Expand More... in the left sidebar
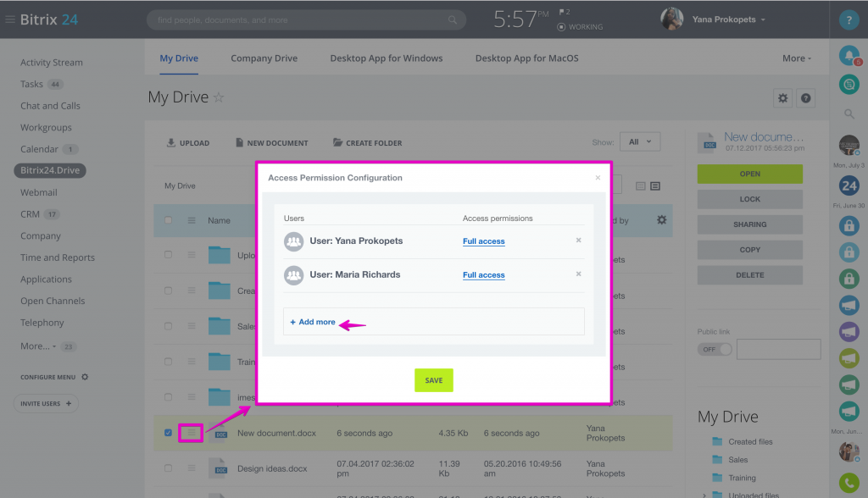The image size is (868, 498). 38,346
